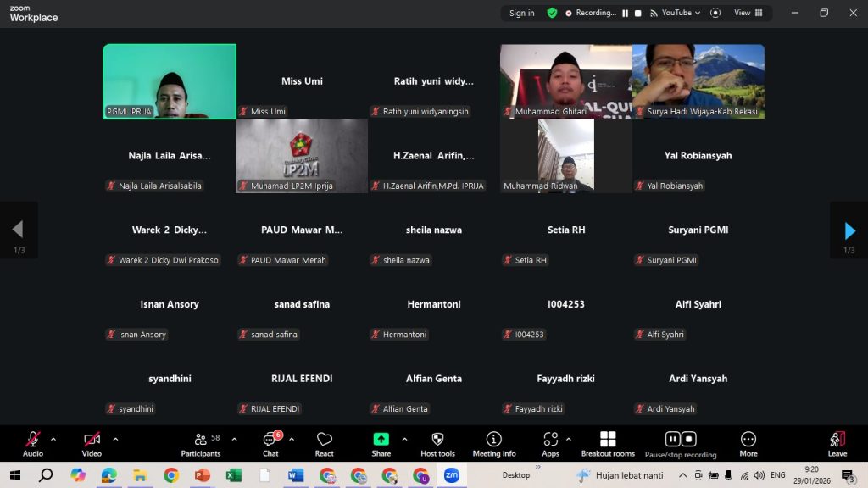This screenshot has height=488, width=868.
Task: Open PowerPoint from the Windows taskbar
Action: pos(203,475)
